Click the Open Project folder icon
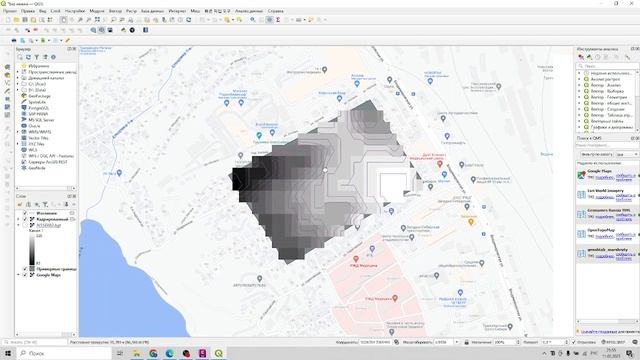Viewport: 640px width, 360px height. pos(16,20)
